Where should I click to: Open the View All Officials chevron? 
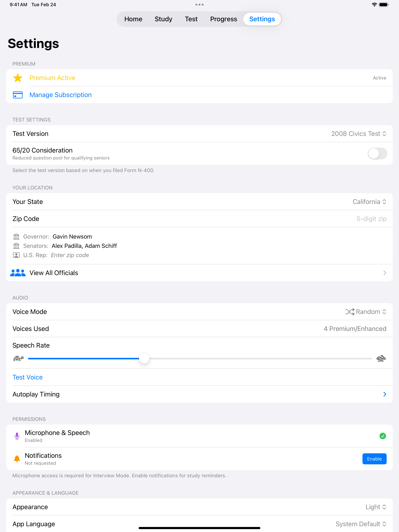click(x=385, y=273)
